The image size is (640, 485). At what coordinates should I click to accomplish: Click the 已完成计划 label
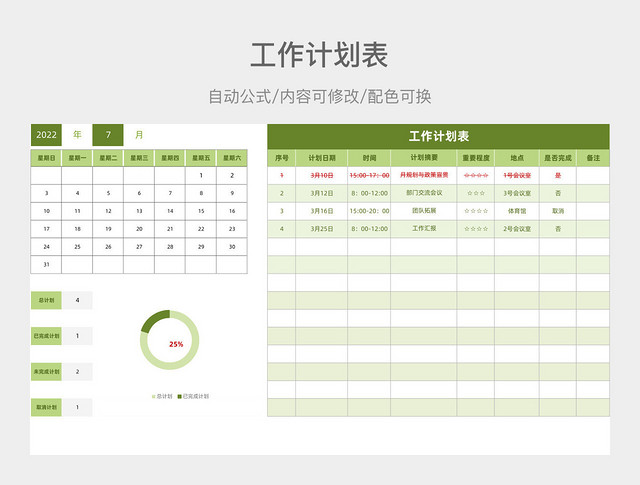[46, 336]
